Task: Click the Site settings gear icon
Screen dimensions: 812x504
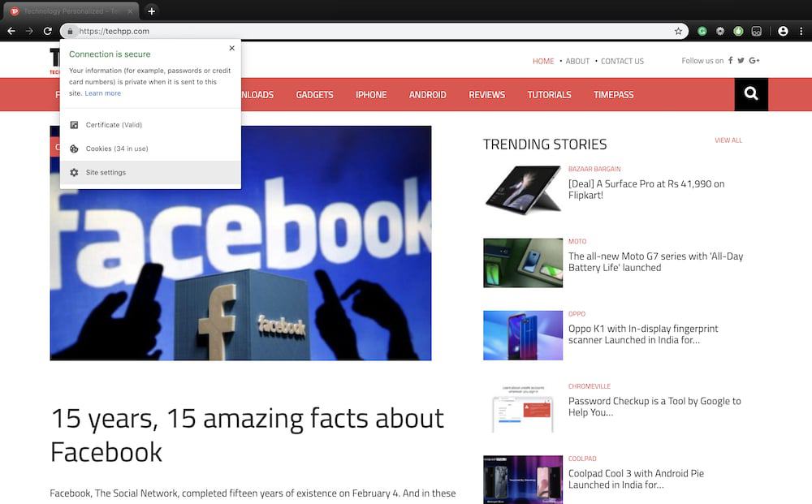Action: [x=74, y=172]
